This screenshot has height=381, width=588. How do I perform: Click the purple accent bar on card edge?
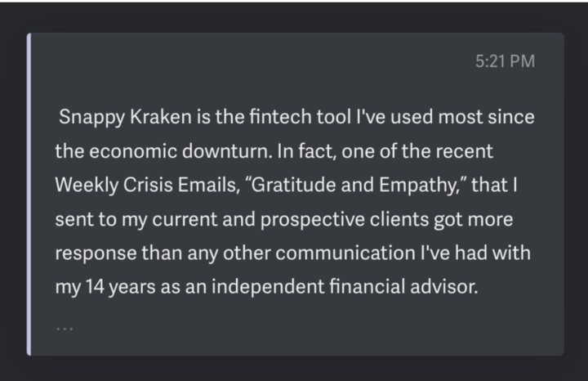[x=29, y=194]
